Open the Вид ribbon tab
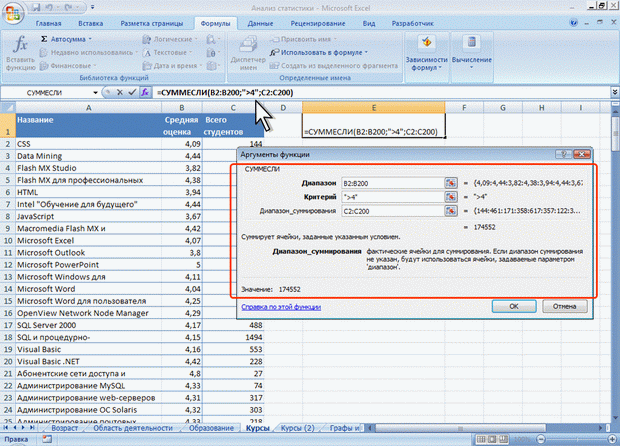620x446 pixels. coord(369,23)
